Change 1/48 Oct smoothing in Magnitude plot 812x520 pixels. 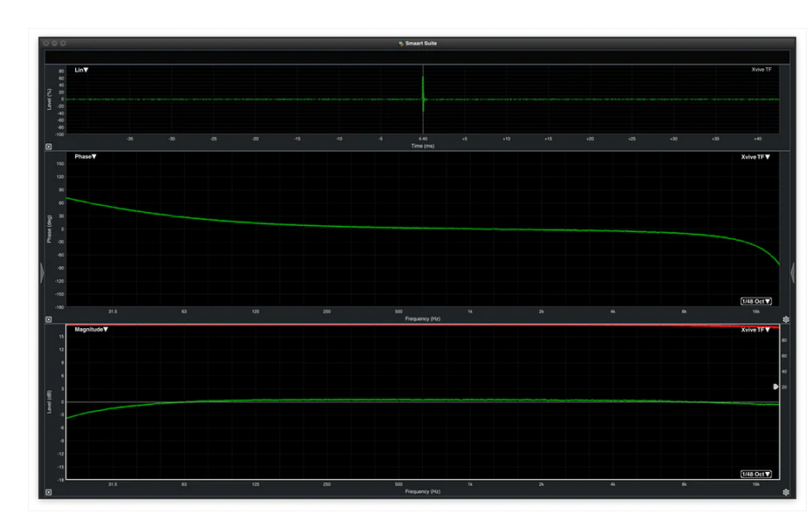coord(755,474)
